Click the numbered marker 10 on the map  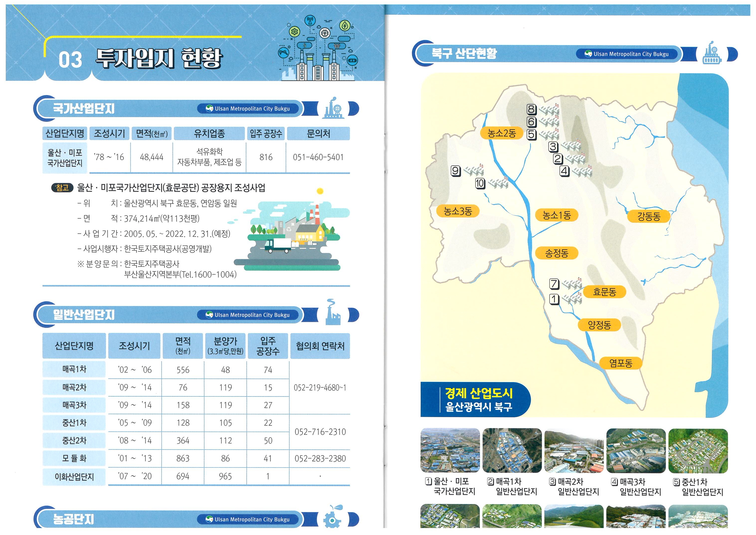pos(480,183)
